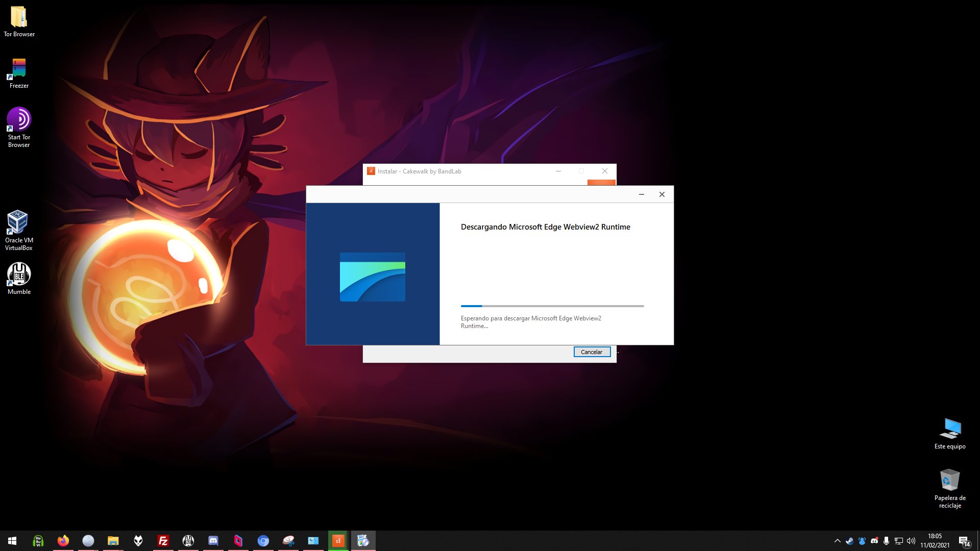The image size is (980, 551).
Task: Click the 'Instalar - Cakewalk by BandLab' title
Action: point(420,171)
